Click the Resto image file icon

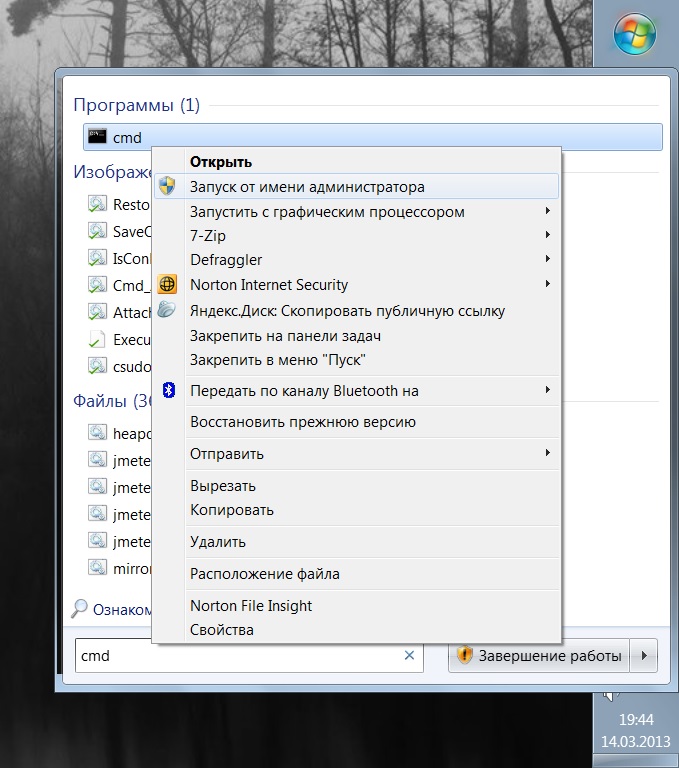pos(97,203)
